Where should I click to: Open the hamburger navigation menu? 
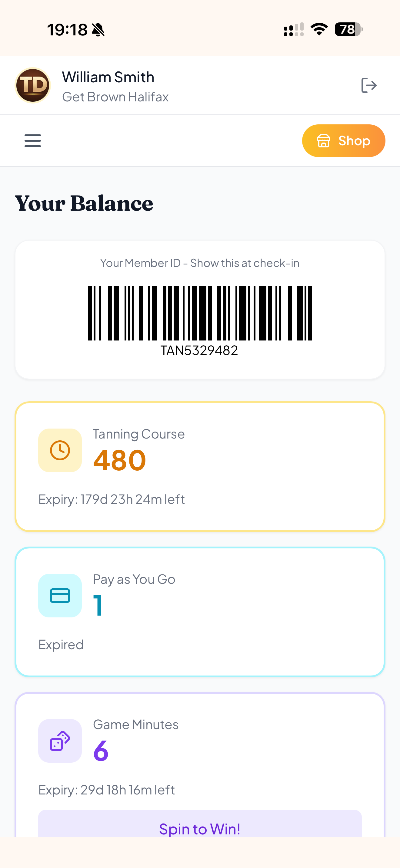(33, 140)
